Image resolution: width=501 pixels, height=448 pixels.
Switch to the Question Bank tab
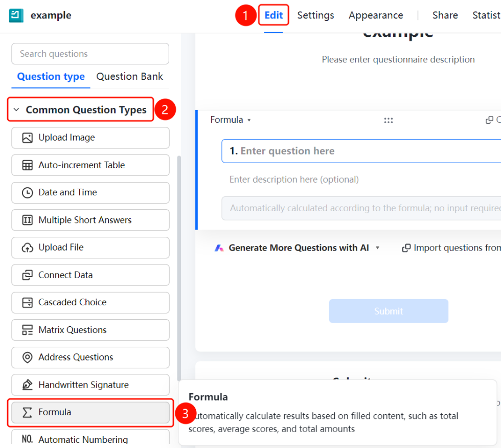pos(130,77)
